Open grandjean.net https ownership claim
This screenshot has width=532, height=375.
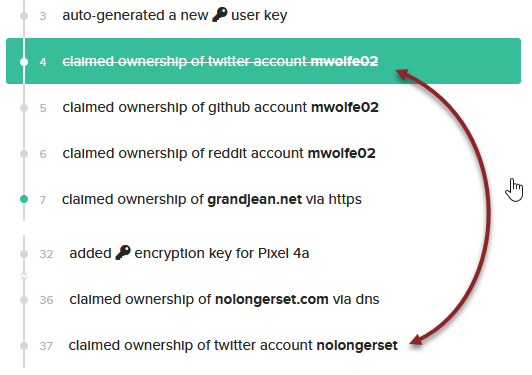tap(212, 199)
